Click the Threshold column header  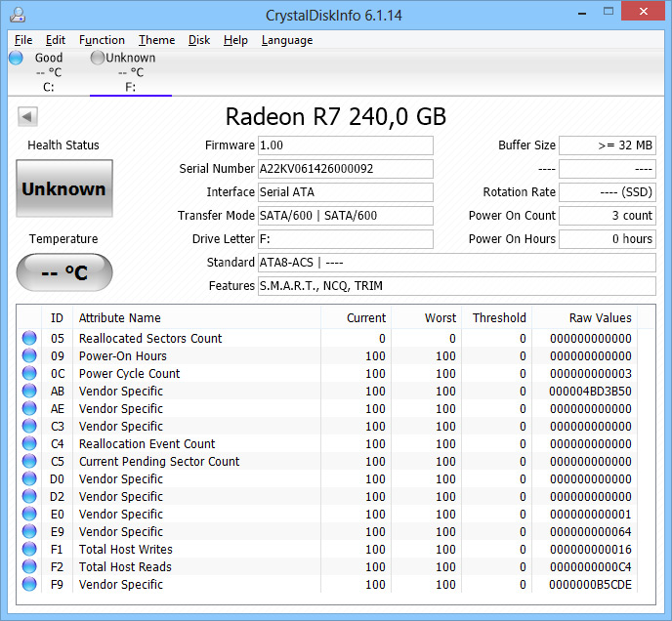497,317
